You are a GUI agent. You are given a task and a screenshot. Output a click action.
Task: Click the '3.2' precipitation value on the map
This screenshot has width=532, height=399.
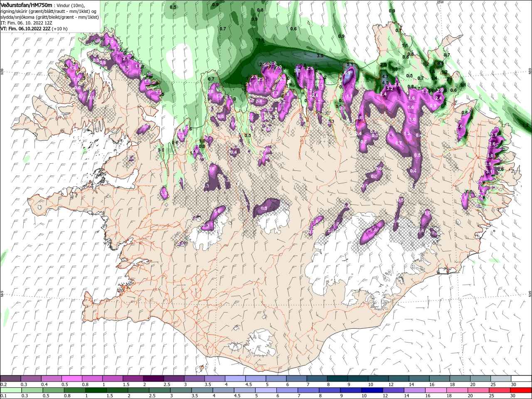point(390,89)
